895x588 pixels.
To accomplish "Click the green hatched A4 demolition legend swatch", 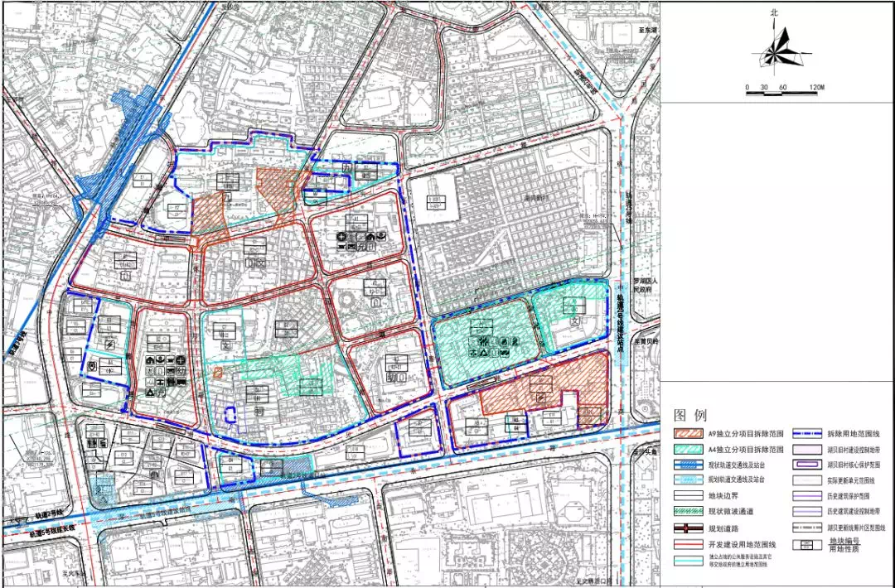I will [687, 449].
